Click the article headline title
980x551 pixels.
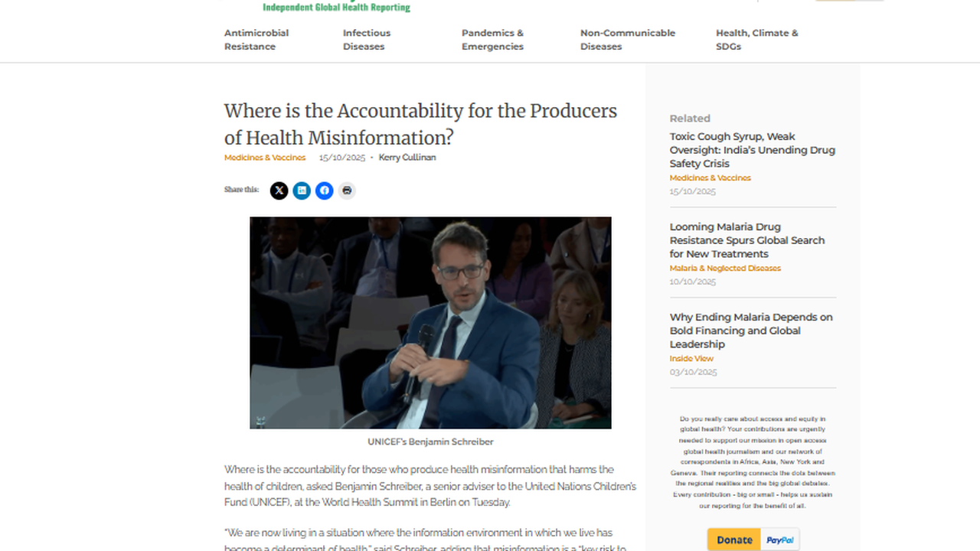[x=420, y=124]
